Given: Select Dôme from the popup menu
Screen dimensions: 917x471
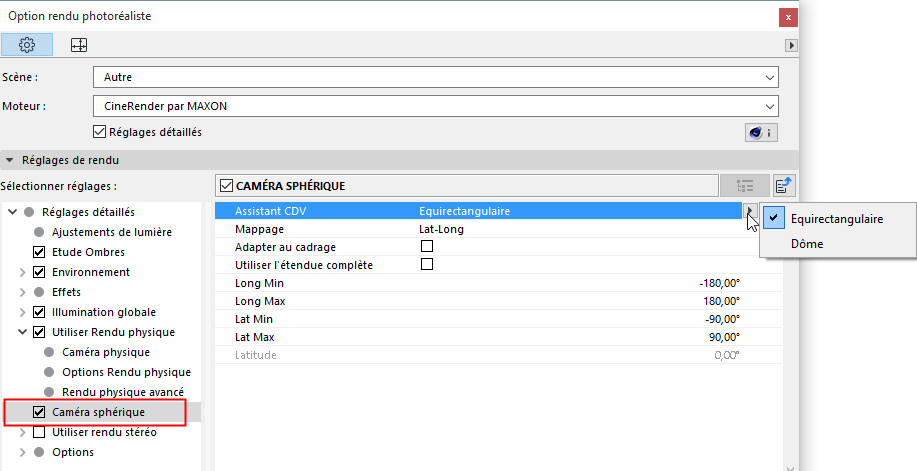Looking at the screenshot, I should (807, 243).
